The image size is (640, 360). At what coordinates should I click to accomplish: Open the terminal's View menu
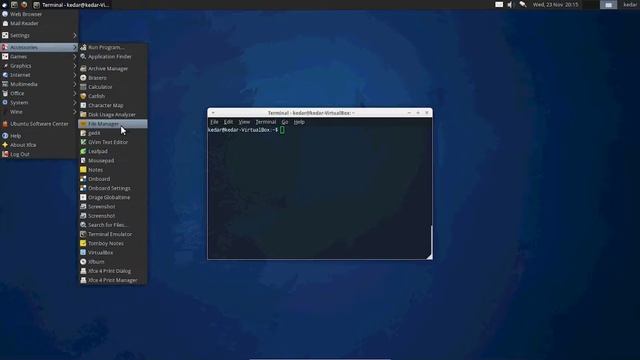tap(244, 122)
